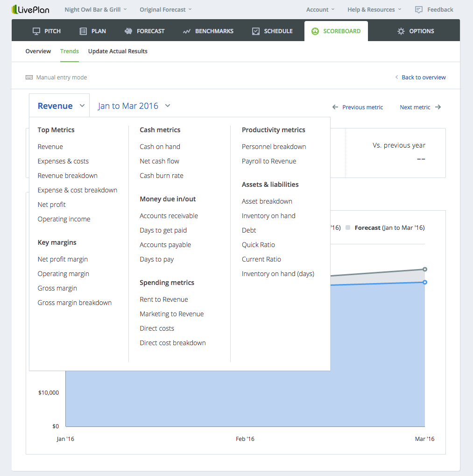This screenshot has width=473, height=476.
Task: Click the Options gear icon
Action: [x=401, y=31]
